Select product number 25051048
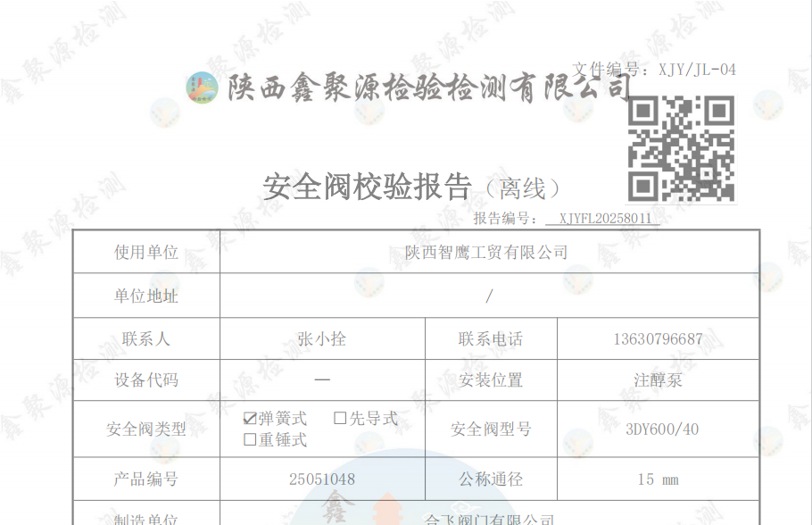Viewport: 812px width, 525px height. tap(321, 479)
